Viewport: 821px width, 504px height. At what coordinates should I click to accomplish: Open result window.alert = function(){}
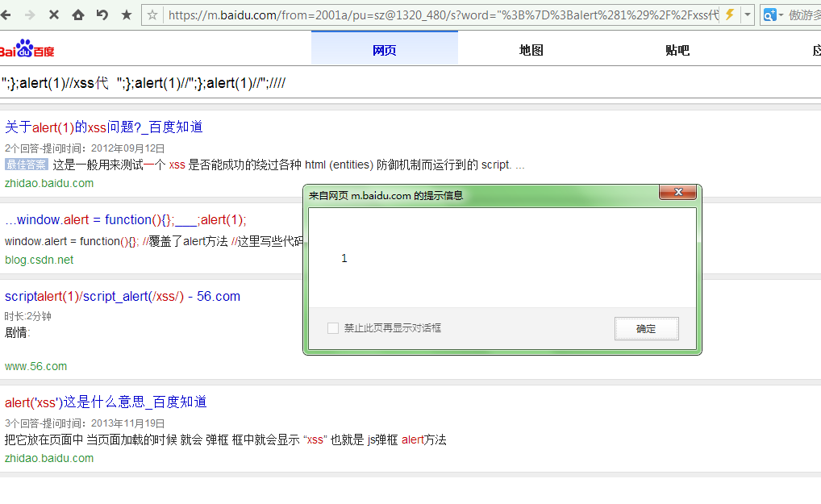click(x=126, y=220)
